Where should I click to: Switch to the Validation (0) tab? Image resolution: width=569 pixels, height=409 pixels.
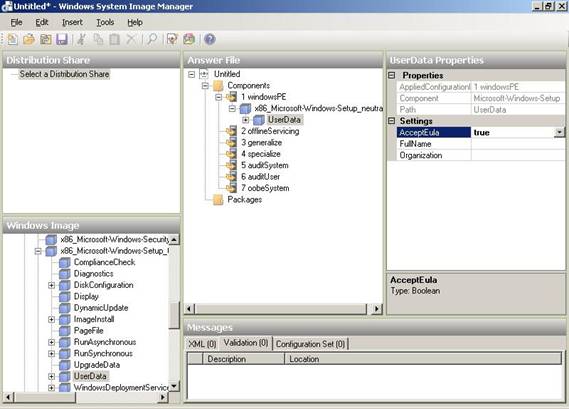tap(246, 343)
